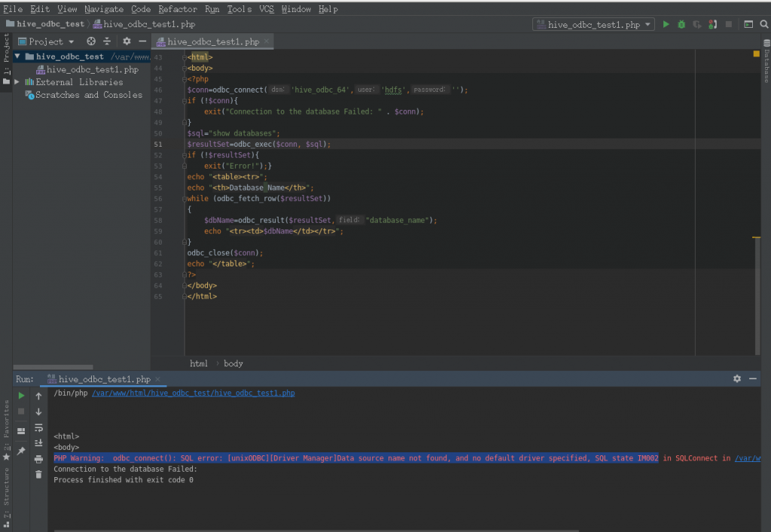Open the Project panel gear settings
This screenshot has width=771, height=532.
click(126, 41)
